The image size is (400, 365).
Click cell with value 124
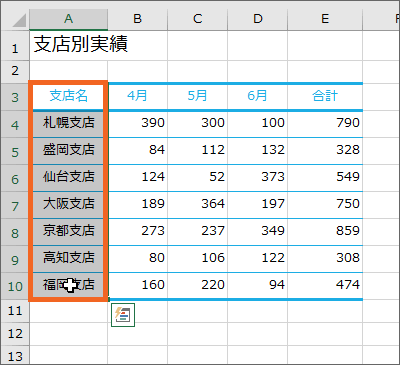click(138, 178)
